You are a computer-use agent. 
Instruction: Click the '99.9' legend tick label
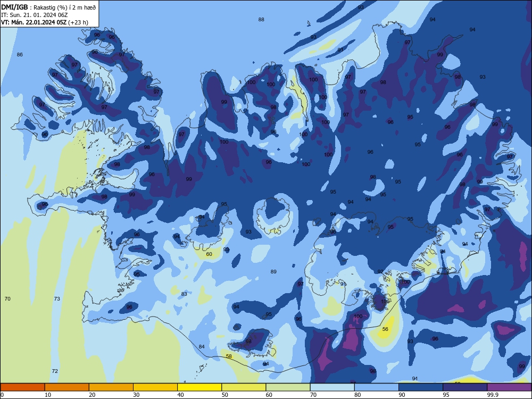tap(492, 395)
